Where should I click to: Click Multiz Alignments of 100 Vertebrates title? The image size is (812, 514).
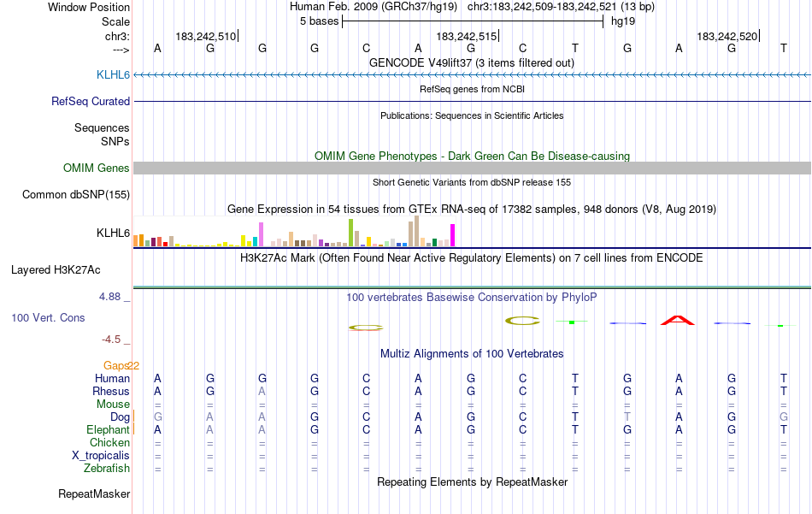[472, 354]
